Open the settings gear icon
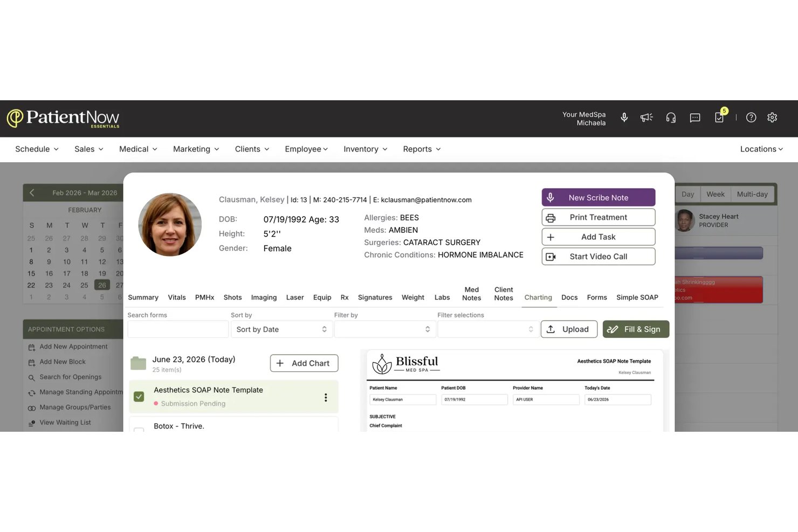 (x=772, y=118)
